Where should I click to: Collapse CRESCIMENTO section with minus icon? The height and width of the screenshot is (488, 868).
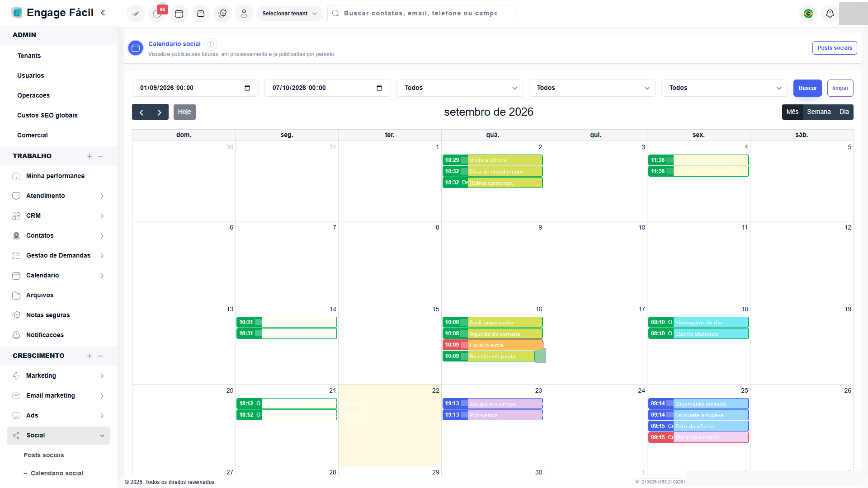(100, 356)
